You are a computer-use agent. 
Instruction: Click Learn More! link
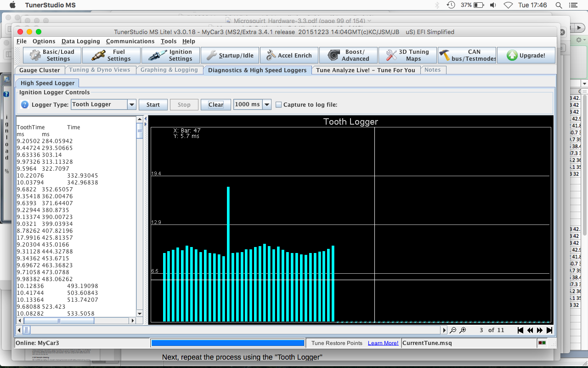[x=383, y=343]
